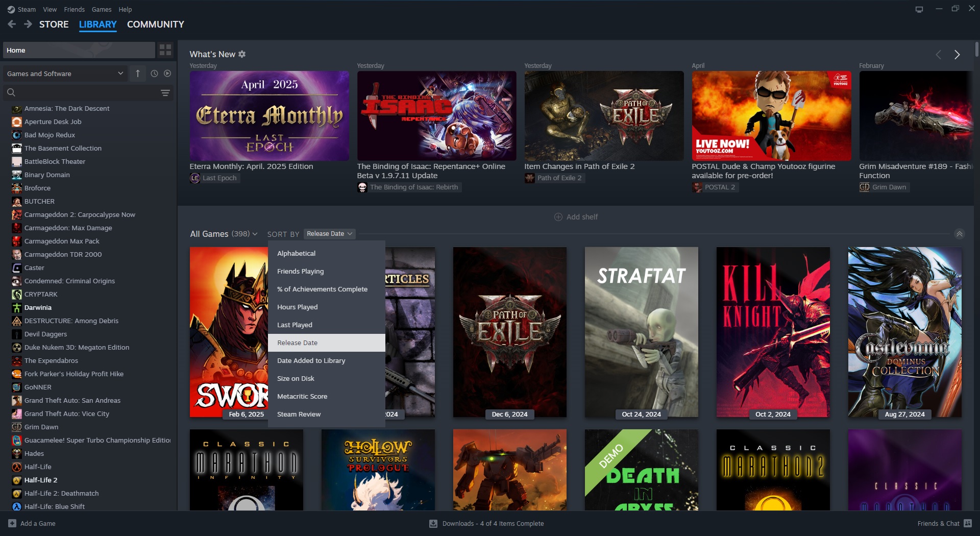Open Downloads status in bottom bar
This screenshot has height=536, width=980.
point(486,523)
